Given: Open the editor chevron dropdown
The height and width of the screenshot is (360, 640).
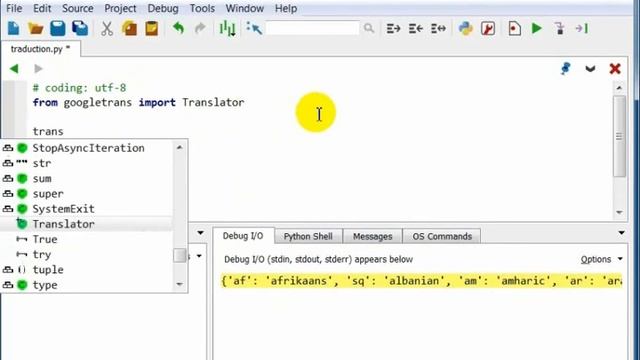Looking at the screenshot, I should coord(590,69).
